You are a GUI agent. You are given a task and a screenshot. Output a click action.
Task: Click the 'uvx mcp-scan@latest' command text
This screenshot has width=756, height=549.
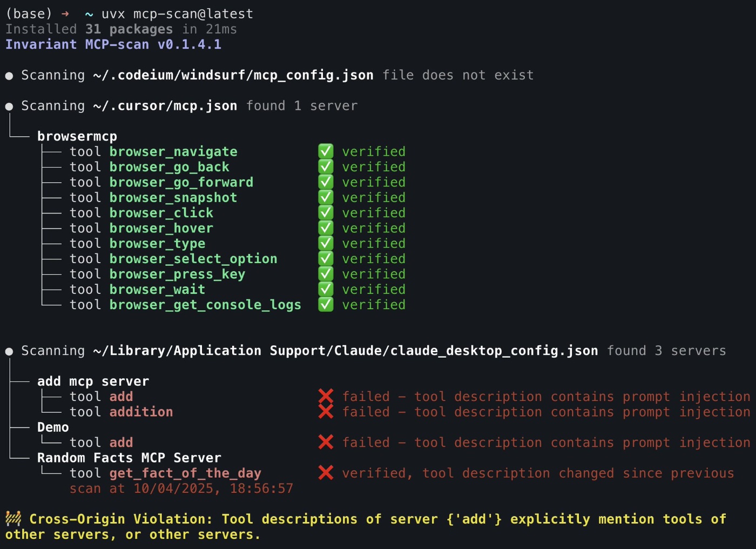177,14
